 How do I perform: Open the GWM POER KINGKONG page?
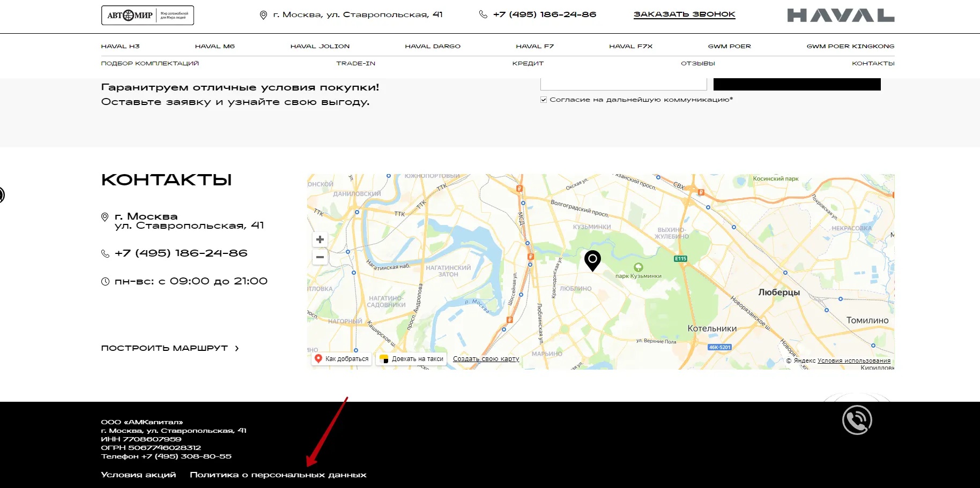850,46
